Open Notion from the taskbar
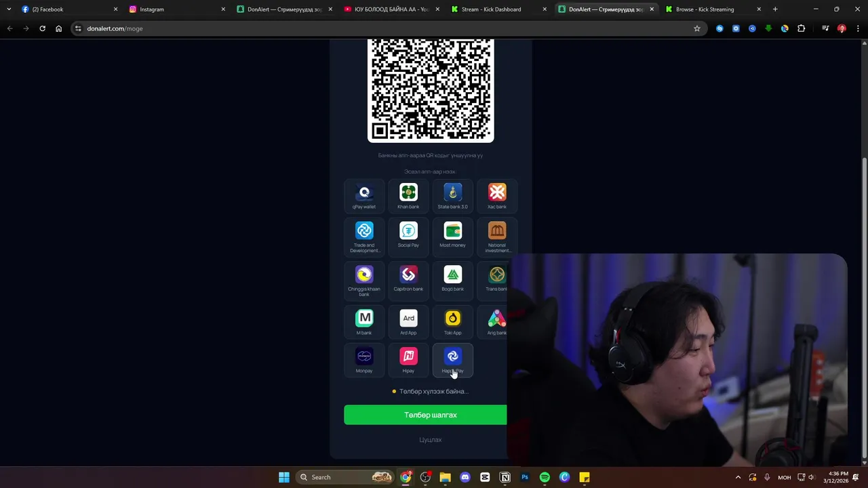 [x=505, y=477]
